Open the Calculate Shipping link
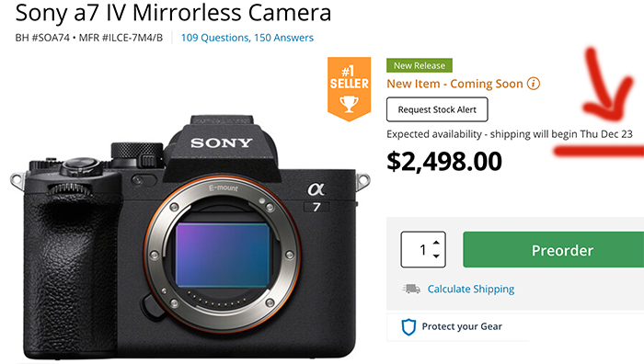Image resolution: width=644 pixels, height=364 pixels. 471,289
